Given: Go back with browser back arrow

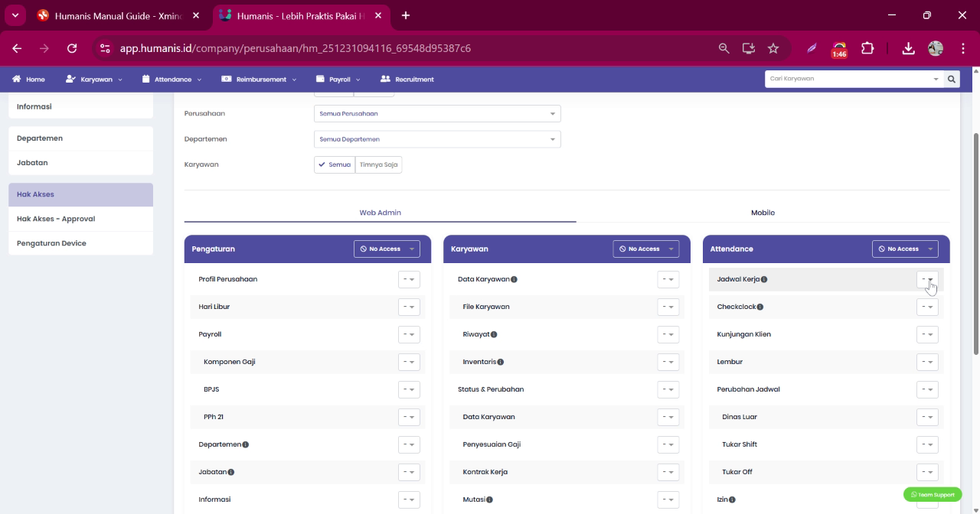Looking at the screenshot, I should pyautogui.click(x=17, y=48).
